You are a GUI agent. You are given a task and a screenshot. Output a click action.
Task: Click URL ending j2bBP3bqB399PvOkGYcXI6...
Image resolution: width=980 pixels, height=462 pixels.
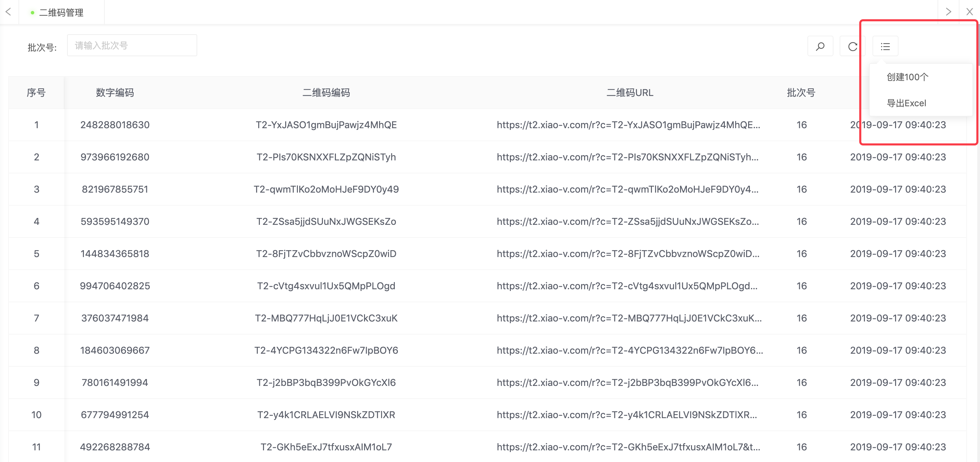tap(628, 382)
